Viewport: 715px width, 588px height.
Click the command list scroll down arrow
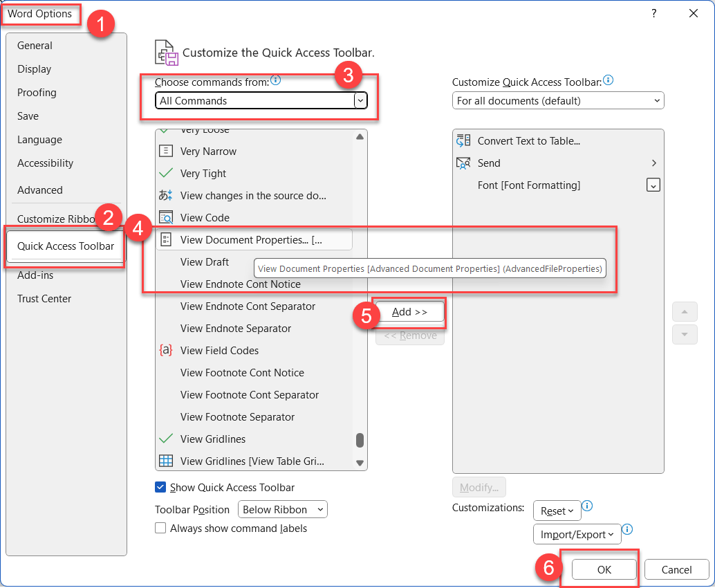[x=360, y=463]
